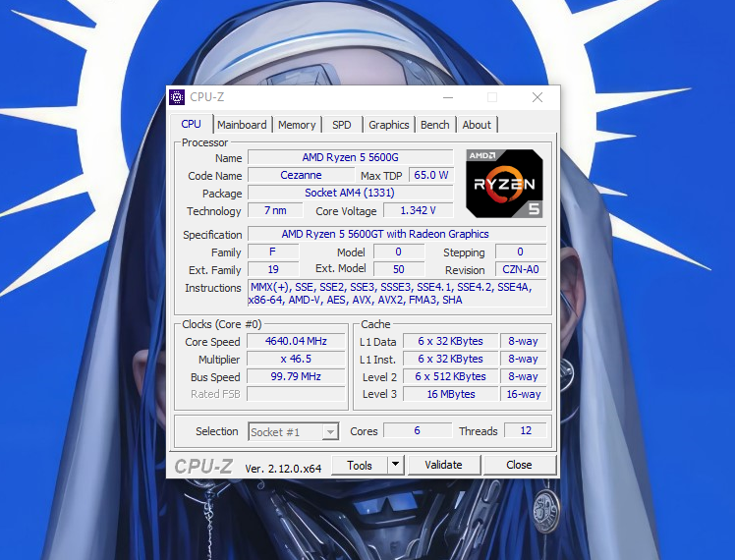Click the Ext. Family value 19

click(x=273, y=269)
